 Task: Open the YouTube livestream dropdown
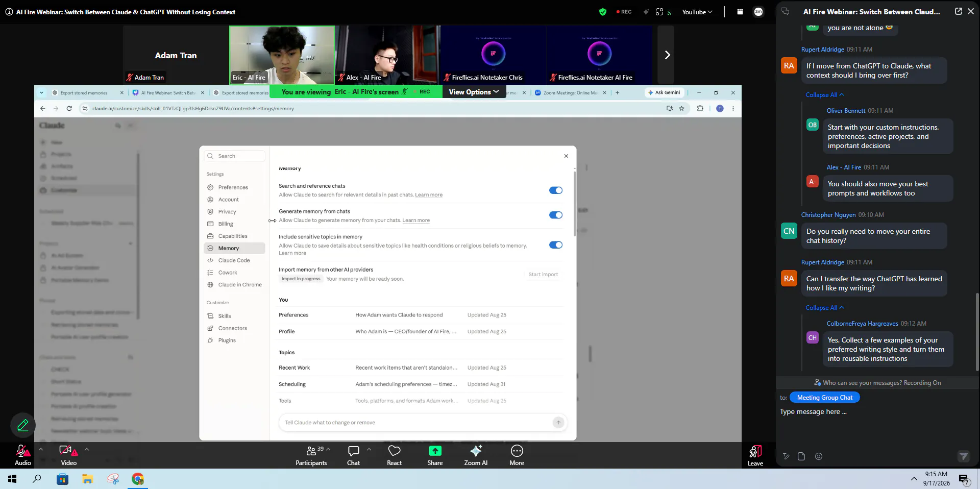click(697, 12)
